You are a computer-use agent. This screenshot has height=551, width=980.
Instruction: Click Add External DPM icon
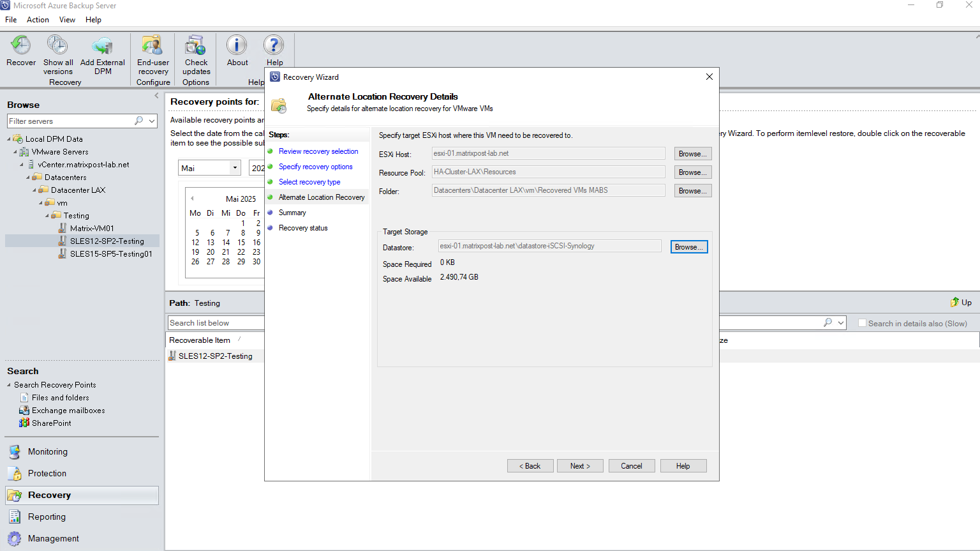click(102, 45)
